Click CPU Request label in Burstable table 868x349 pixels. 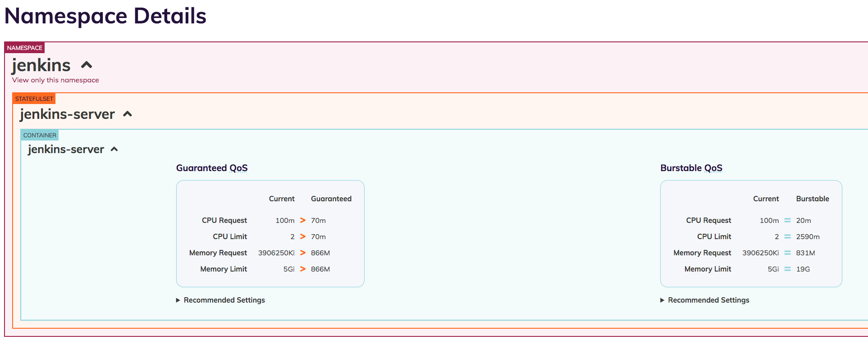click(709, 220)
